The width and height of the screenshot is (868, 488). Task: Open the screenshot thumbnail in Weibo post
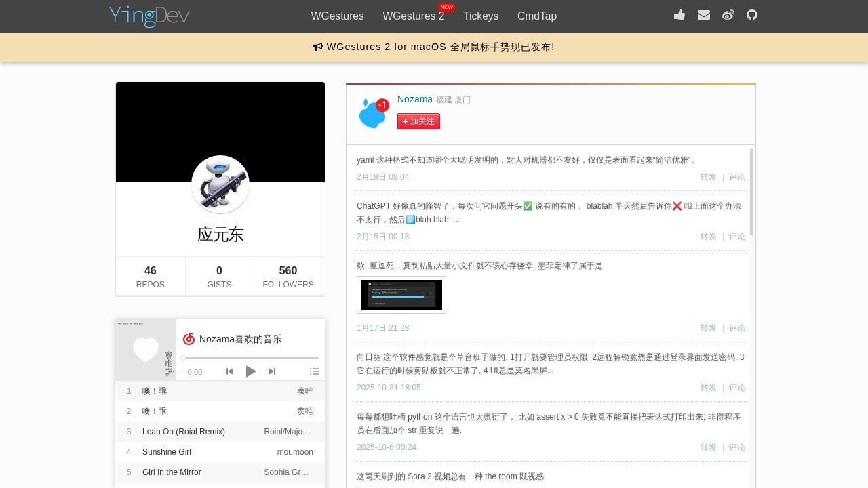click(x=401, y=295)
